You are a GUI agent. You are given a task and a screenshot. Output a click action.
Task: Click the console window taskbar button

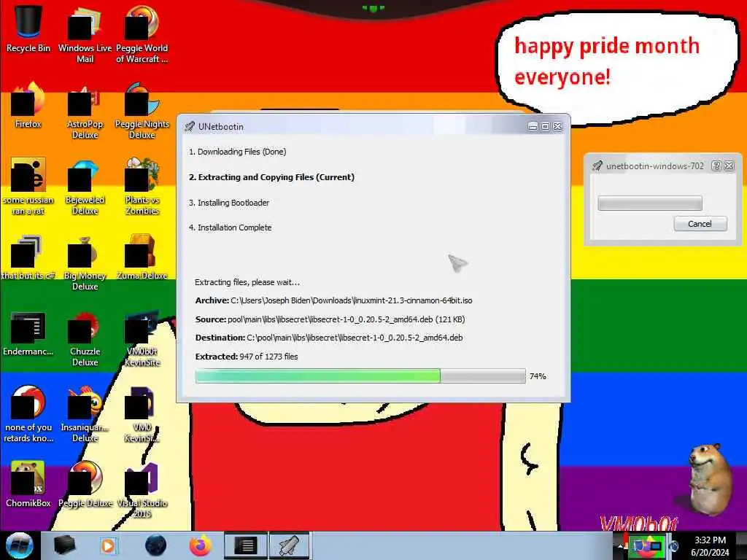point(246,545)
